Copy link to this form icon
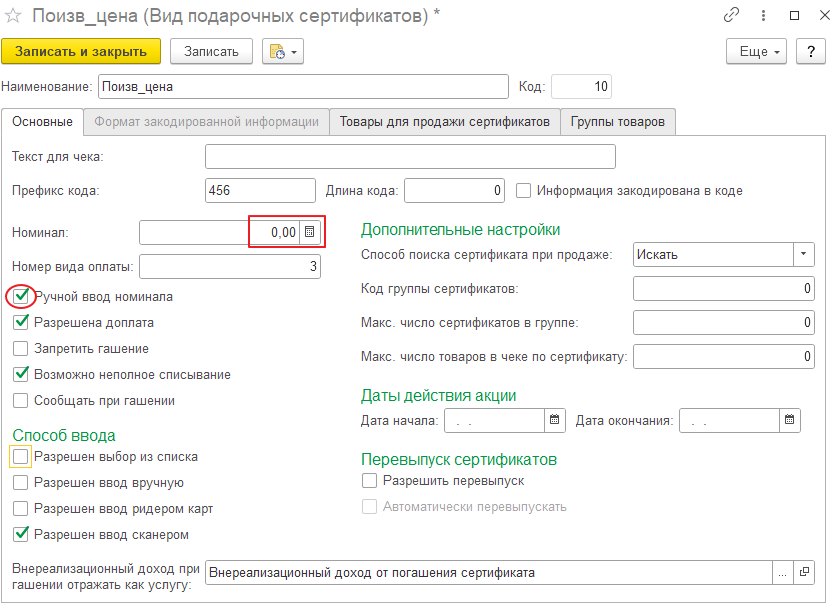This screenshot has height=608, width=834. [x=731, y=15]
